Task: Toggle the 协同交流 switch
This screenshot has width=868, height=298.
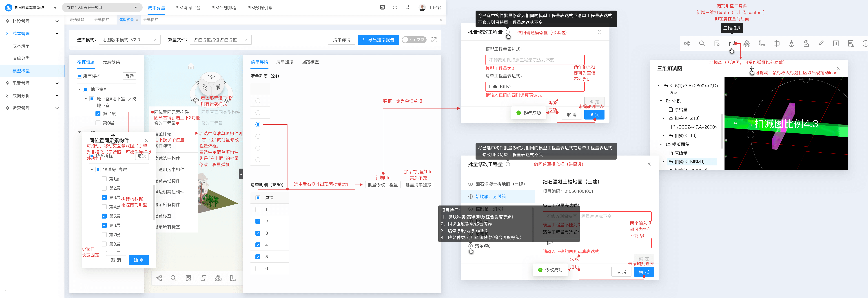Action: (x=414, y=40)
